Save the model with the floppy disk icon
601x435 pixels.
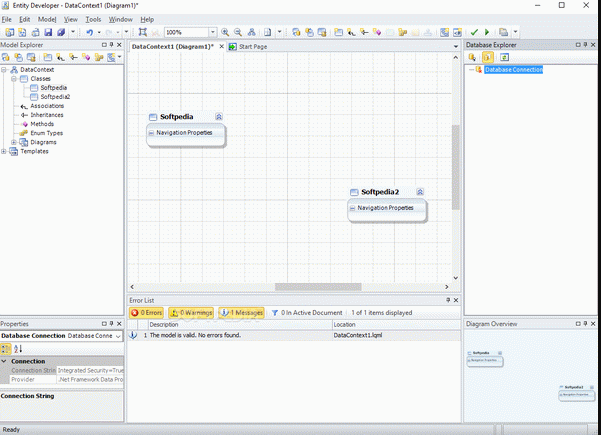(x=48, y=33)
